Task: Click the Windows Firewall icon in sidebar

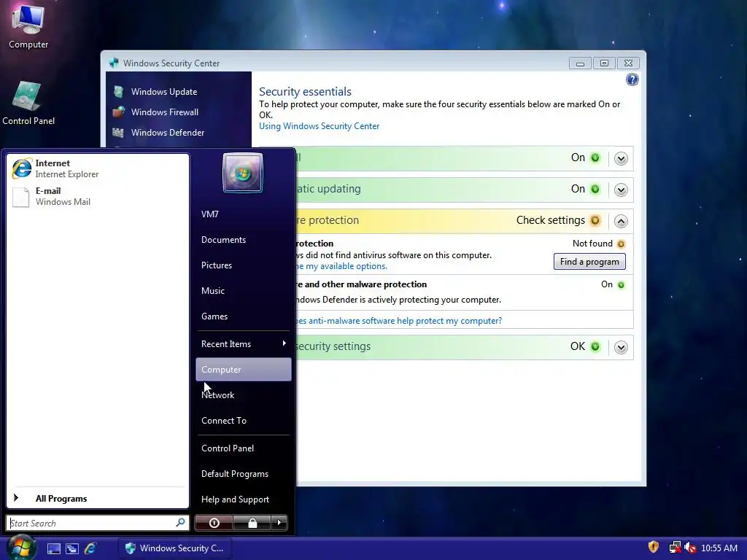Action: (x=119, y=112)
